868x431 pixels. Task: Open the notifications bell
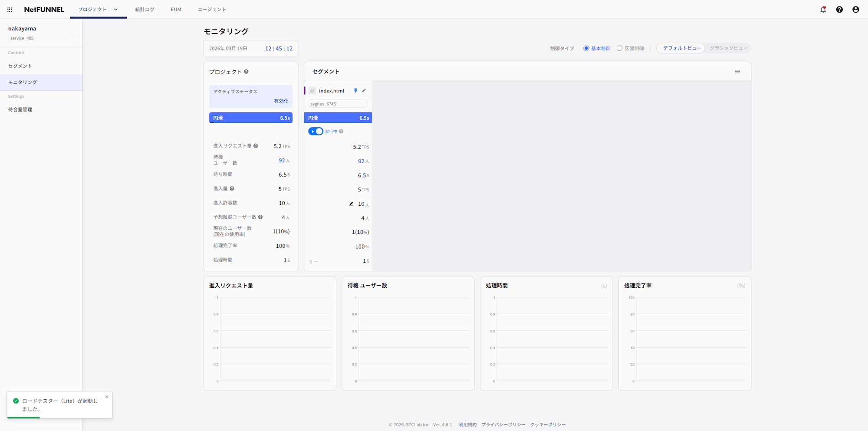[x=823, y=9]
